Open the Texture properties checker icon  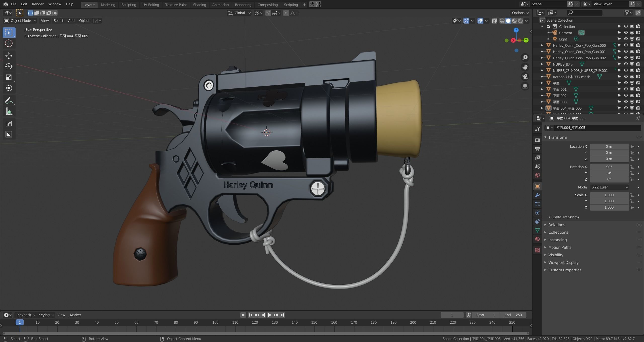pos(537,250)
